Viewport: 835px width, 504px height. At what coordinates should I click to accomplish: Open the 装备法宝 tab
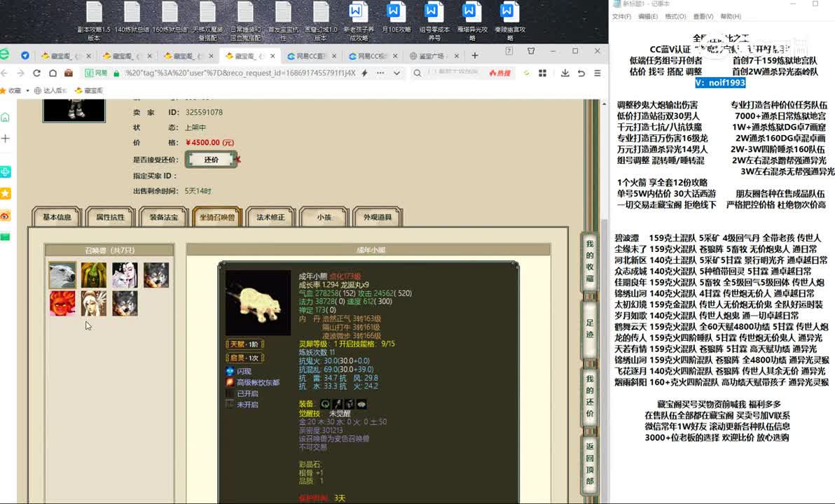point(163,217)
